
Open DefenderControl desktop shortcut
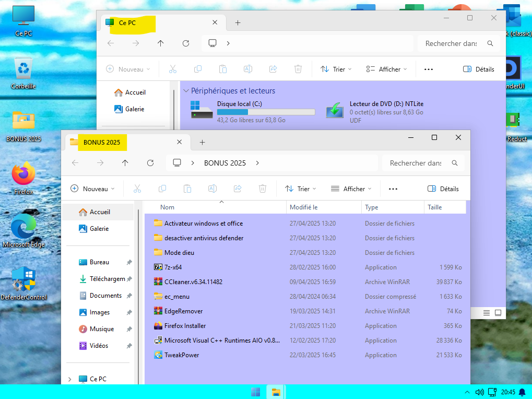point(23,283)
